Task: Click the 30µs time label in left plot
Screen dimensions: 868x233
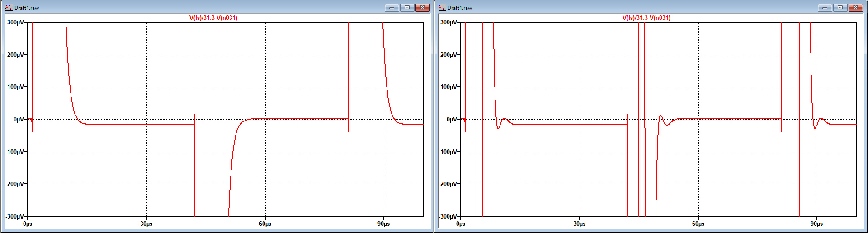Action: click(146, 224)
